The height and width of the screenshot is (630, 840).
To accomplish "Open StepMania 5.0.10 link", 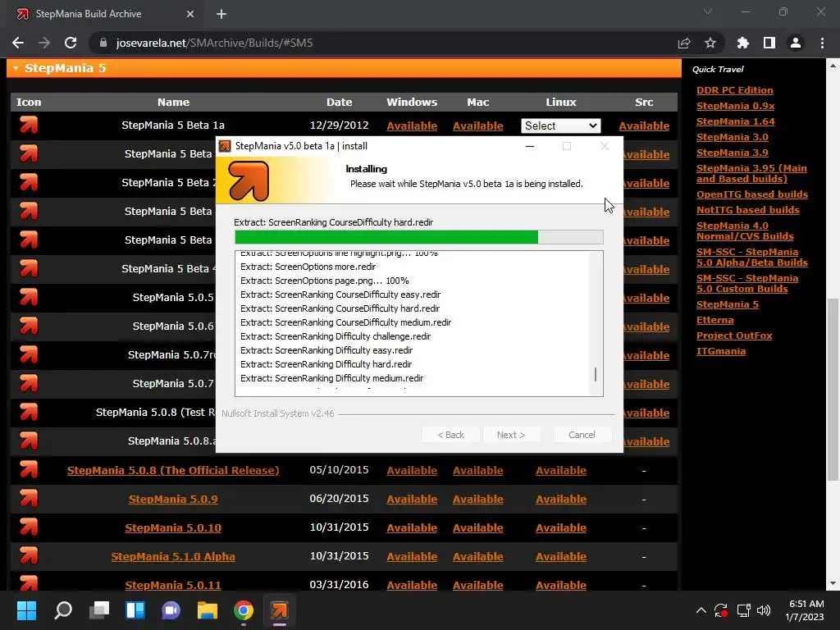I will point(173,527).
